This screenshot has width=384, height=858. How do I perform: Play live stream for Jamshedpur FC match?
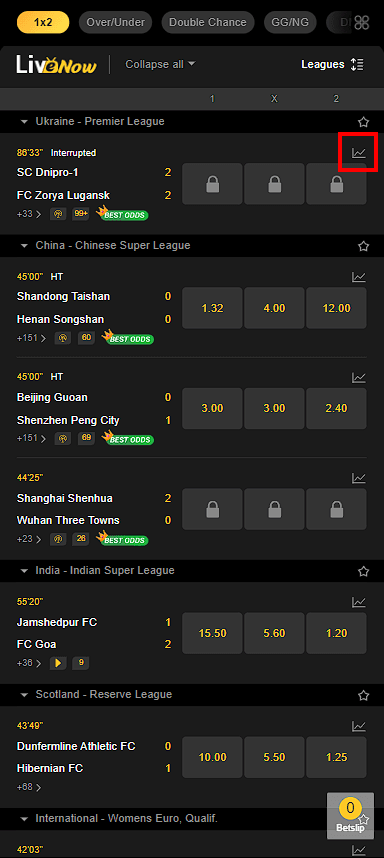click(x=59, y=663)
